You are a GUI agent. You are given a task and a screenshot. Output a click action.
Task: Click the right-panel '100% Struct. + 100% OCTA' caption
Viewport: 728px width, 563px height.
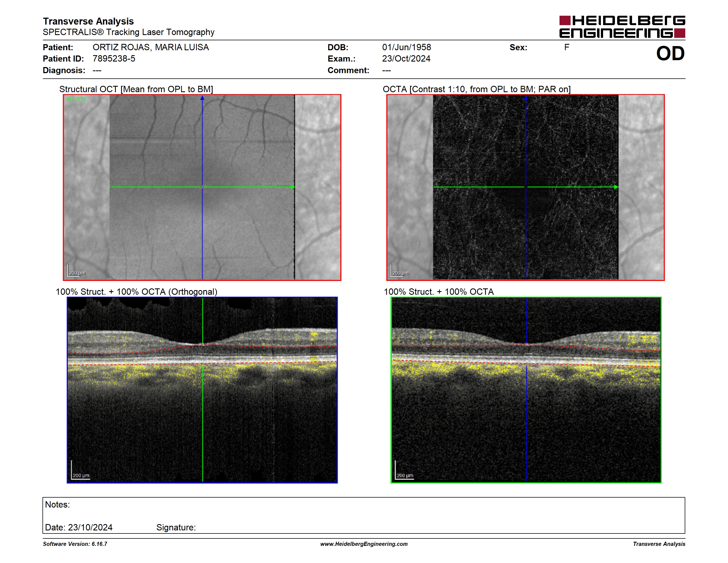pos(439,292)
